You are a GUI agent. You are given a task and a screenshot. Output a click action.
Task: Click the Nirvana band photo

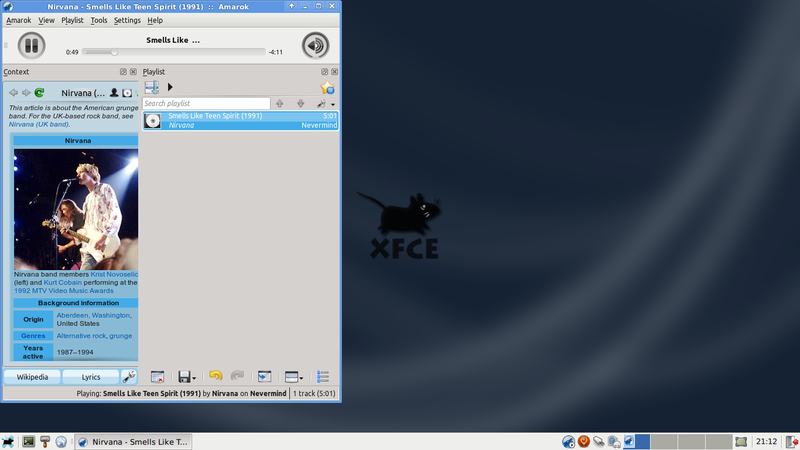[x=76, y=210]
